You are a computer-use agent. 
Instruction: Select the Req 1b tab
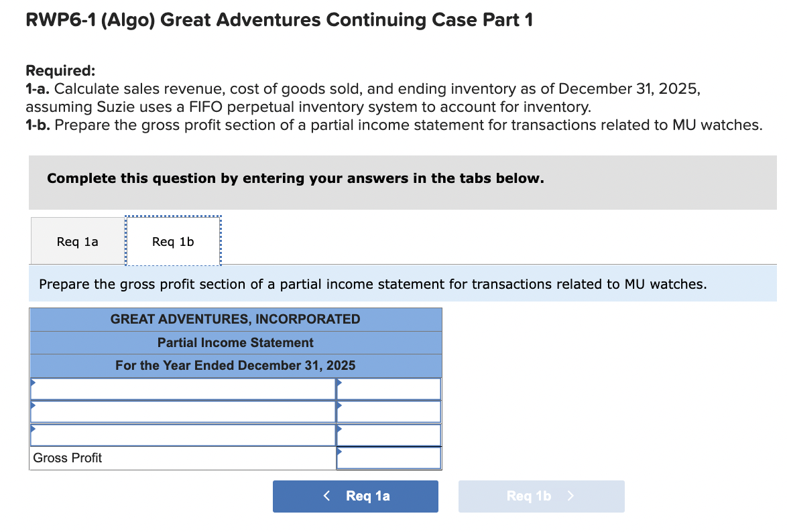click(172, 241)
